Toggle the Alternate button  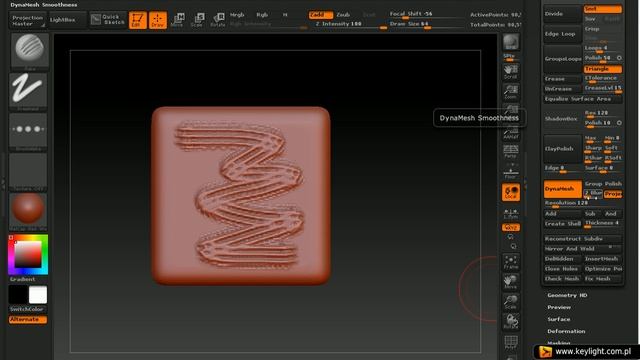click(28, 320)
